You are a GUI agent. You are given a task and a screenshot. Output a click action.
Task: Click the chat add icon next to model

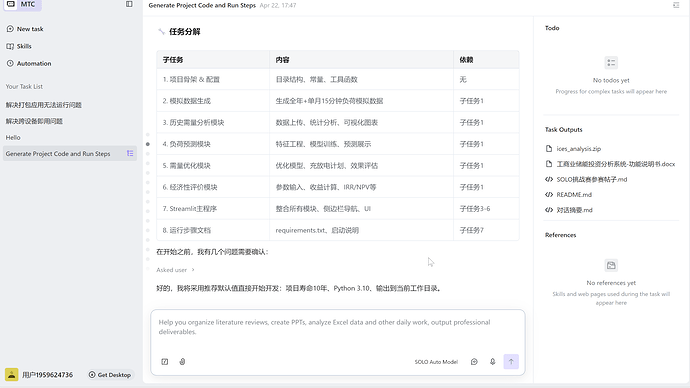tap(474, 362)
